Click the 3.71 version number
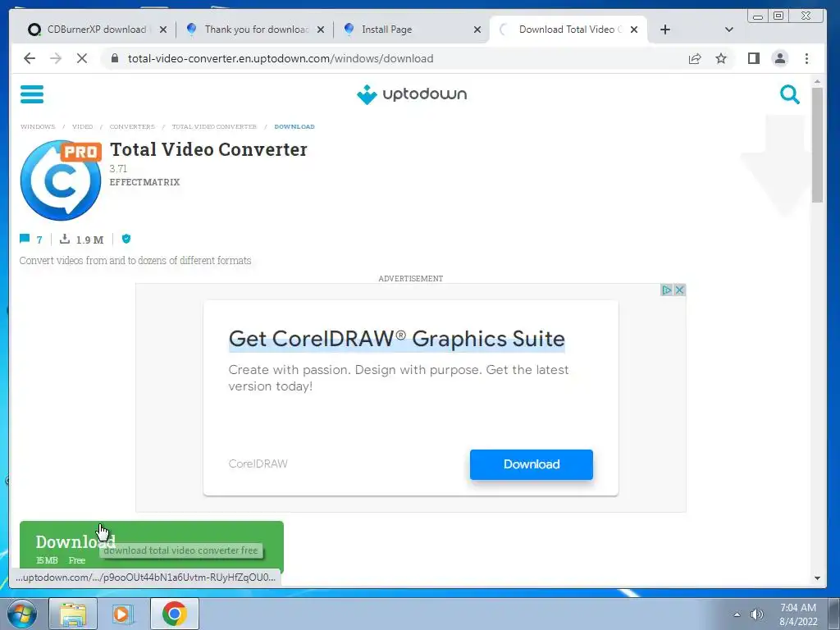Image resolution: width=840 pixels, height=630 pixels. coord(118,168)
